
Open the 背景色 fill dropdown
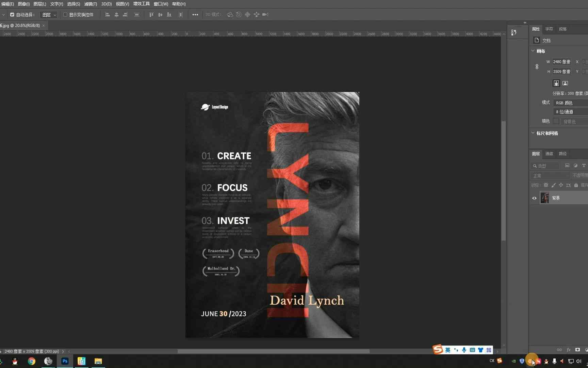pos(574,121)
